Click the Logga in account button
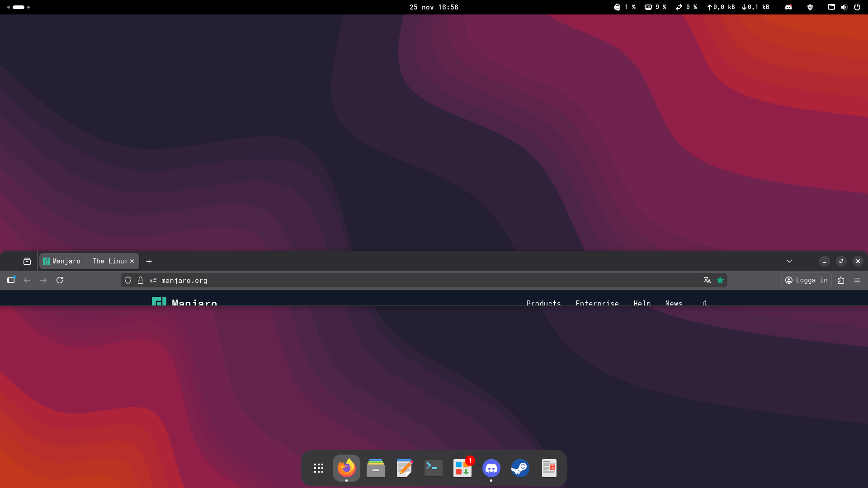Screen dimensions: 868x488 (807, 280)
